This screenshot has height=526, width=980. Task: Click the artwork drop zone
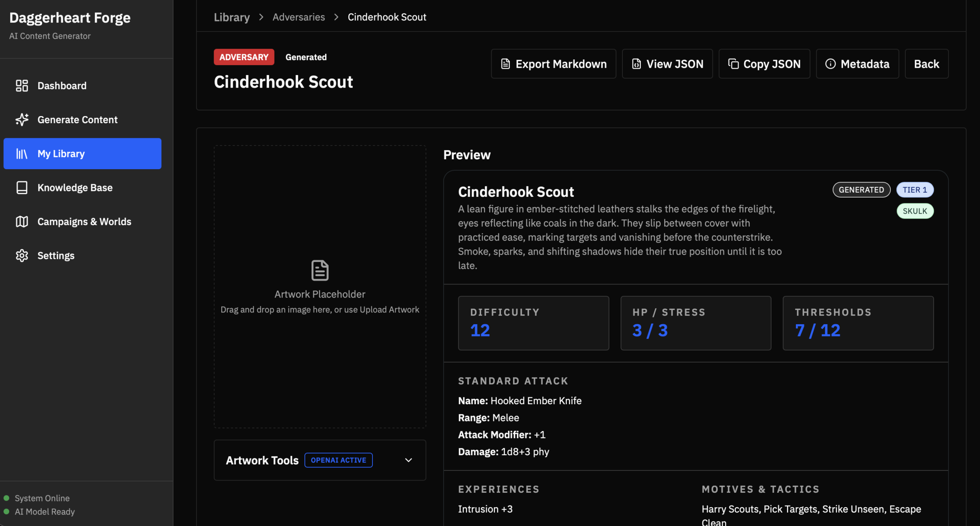click(320, 286)
